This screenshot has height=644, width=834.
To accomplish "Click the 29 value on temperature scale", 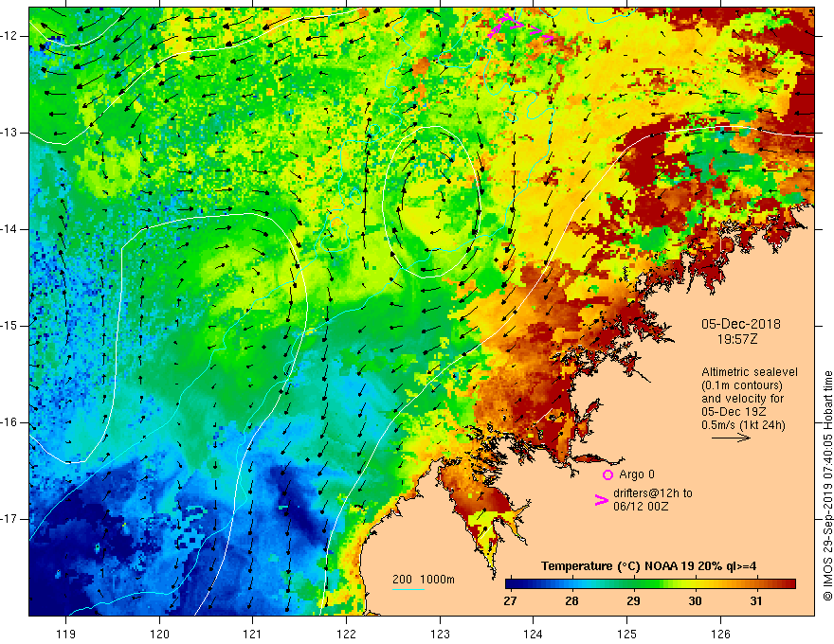I will (633, 601).
